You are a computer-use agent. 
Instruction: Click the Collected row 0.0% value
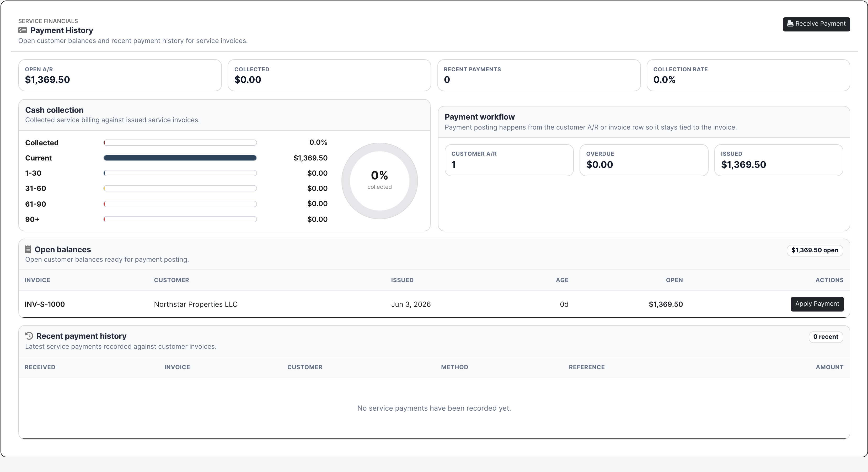pyautogui.click(x=318, y=142)
